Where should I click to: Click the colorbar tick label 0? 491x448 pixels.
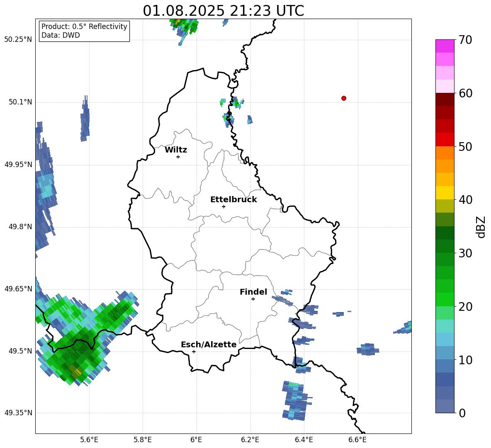(462, 413)
